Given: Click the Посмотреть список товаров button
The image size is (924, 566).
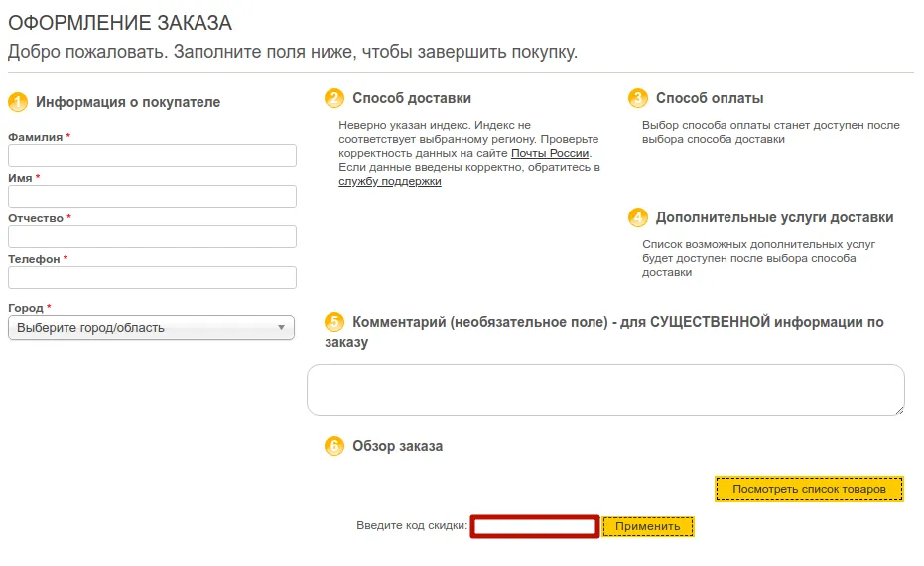Looking at the screenshot, I should pos(809,489).
